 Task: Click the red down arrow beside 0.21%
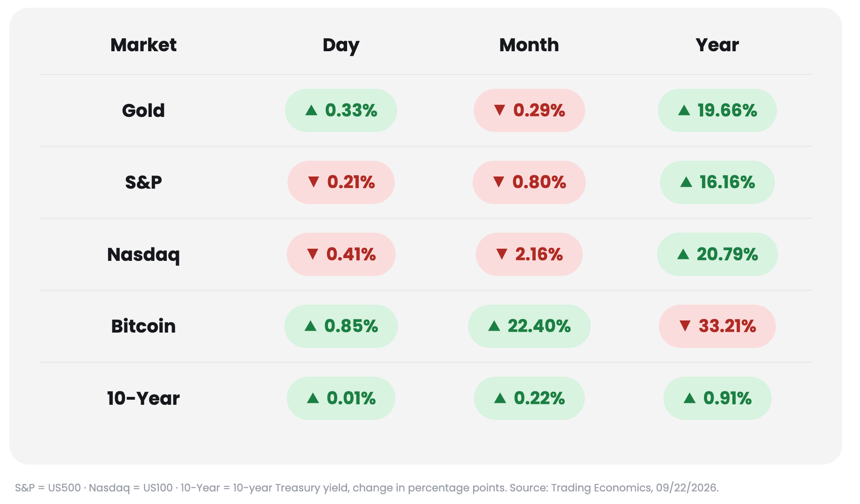pyautogui.click(x=314, y=182)
